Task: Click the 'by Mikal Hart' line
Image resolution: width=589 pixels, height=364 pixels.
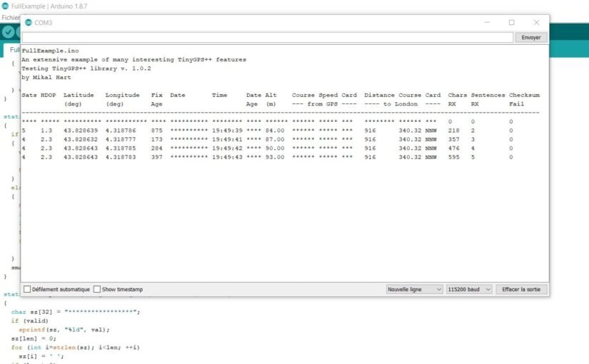Action: click(x=46, y=77)
